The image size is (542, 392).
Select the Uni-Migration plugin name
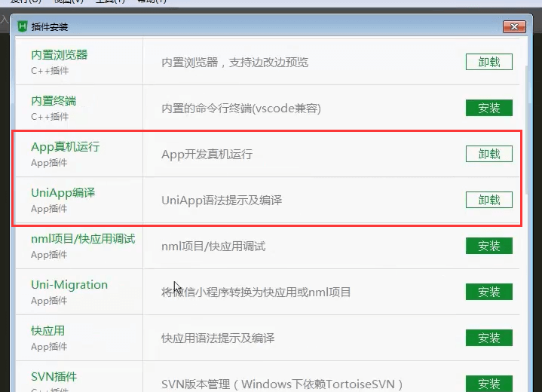coord(69,284)
